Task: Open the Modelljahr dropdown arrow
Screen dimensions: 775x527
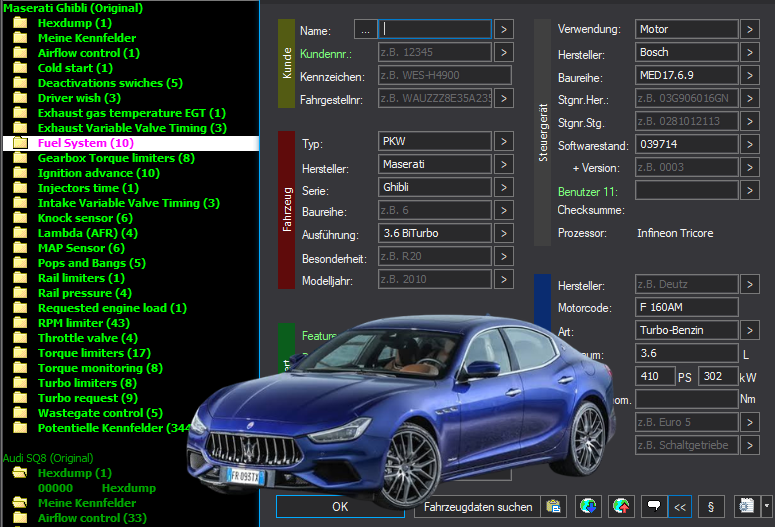Action: [503, 279]
